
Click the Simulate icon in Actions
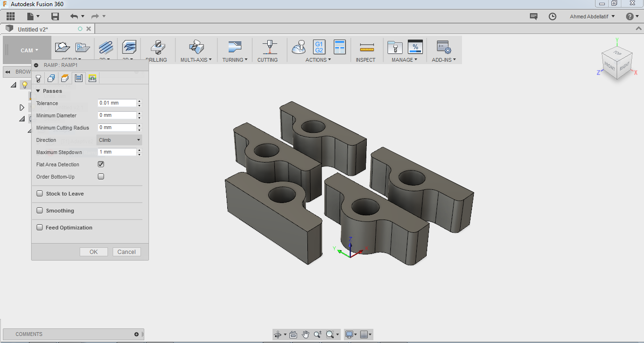(299, 47)
